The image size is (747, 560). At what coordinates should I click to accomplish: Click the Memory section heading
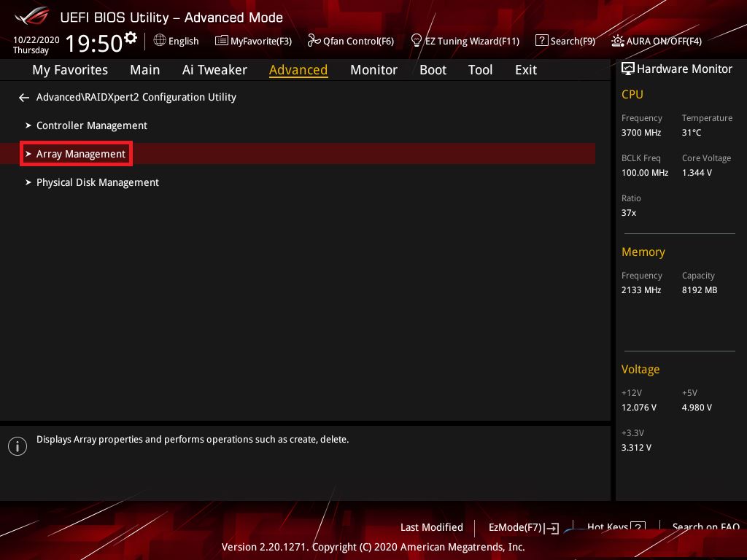click(x=643, y=252)
